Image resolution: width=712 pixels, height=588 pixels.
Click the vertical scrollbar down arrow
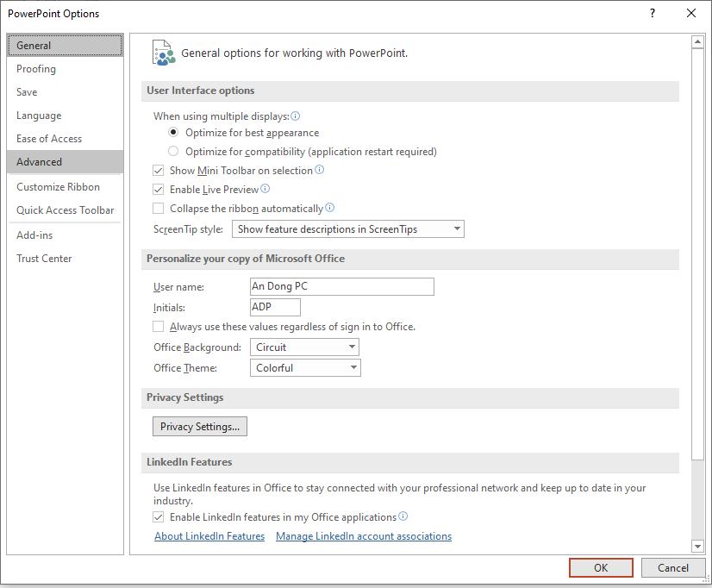point(697,546)
